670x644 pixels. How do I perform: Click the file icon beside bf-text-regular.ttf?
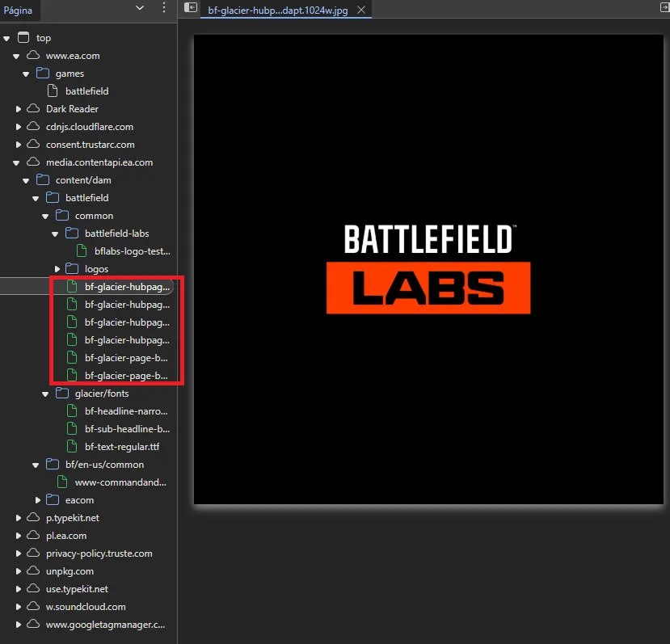tap(72, 446)
